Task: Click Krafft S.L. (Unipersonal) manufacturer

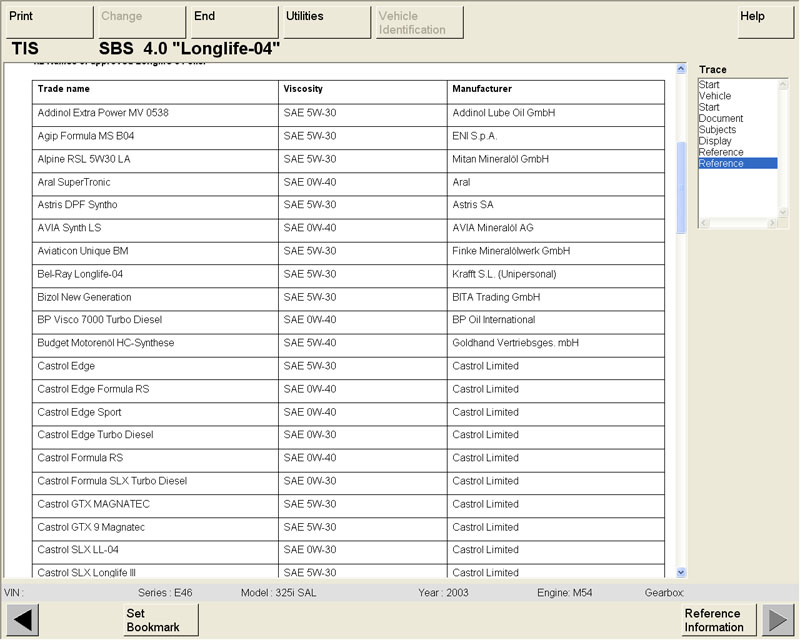Action: click(x=504, y=274)
